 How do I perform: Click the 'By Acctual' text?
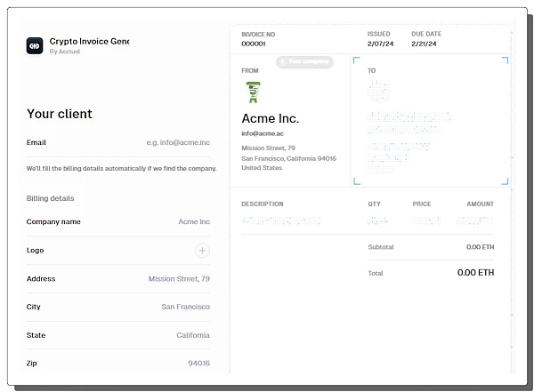[65, 52]
